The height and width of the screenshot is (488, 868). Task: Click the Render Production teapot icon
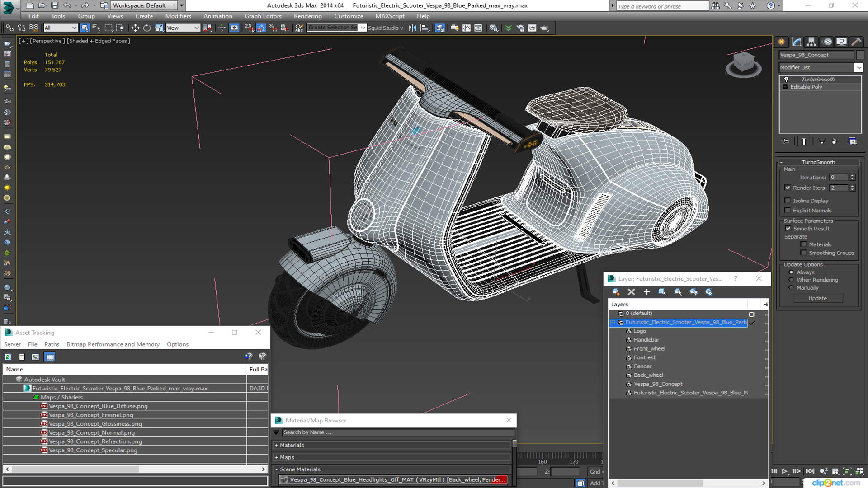[x=544, y=28]
